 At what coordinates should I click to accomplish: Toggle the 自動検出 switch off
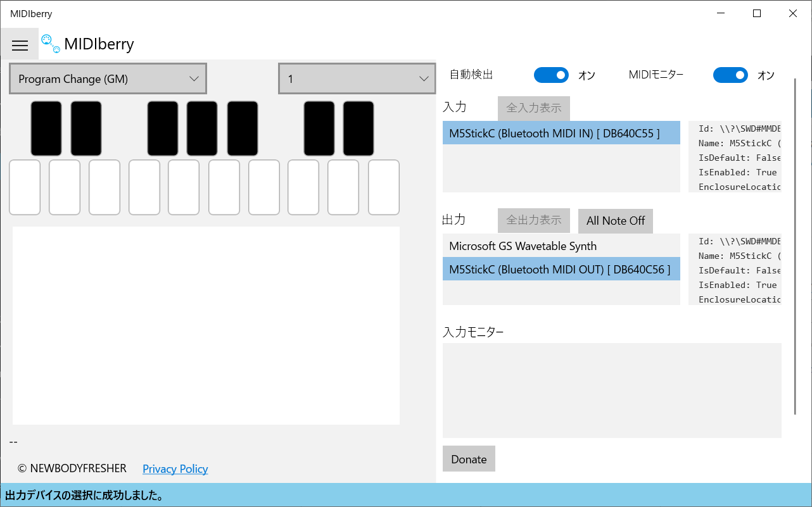click(x=551, y=75)
